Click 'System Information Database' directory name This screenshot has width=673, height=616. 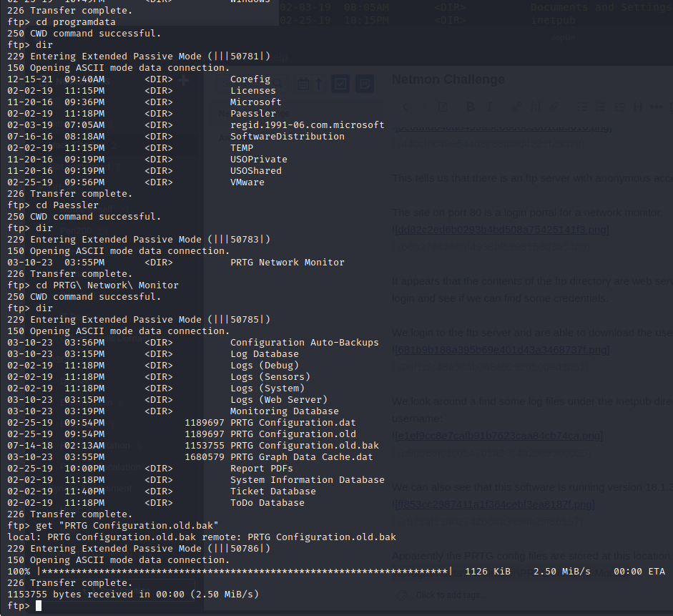pyautogui.click(x=308, y=480)
